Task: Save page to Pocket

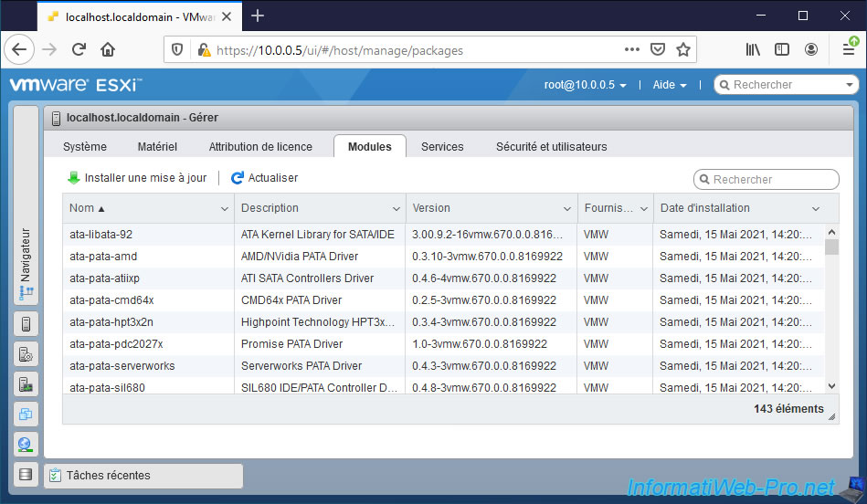Action: 658,49
